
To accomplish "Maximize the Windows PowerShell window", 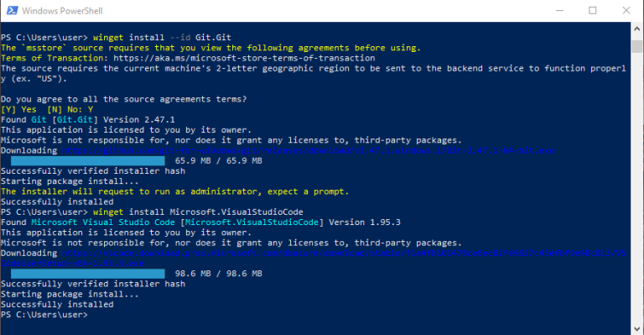I will point(592,11).
